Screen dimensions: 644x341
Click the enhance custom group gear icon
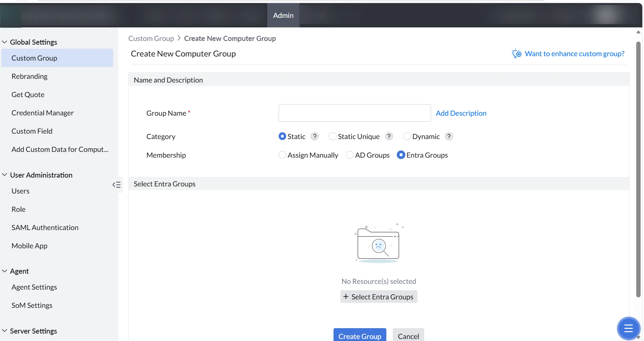(517, 54)
